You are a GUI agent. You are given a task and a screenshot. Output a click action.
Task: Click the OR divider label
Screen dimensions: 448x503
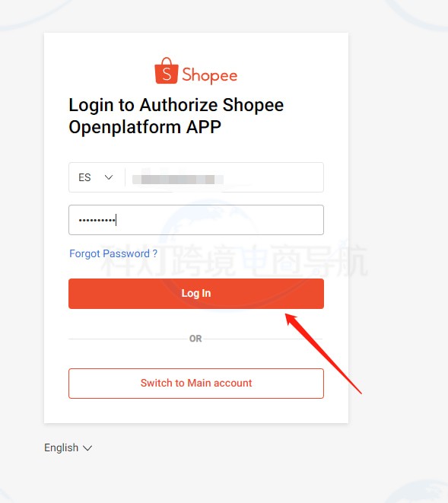pos(195,339)
